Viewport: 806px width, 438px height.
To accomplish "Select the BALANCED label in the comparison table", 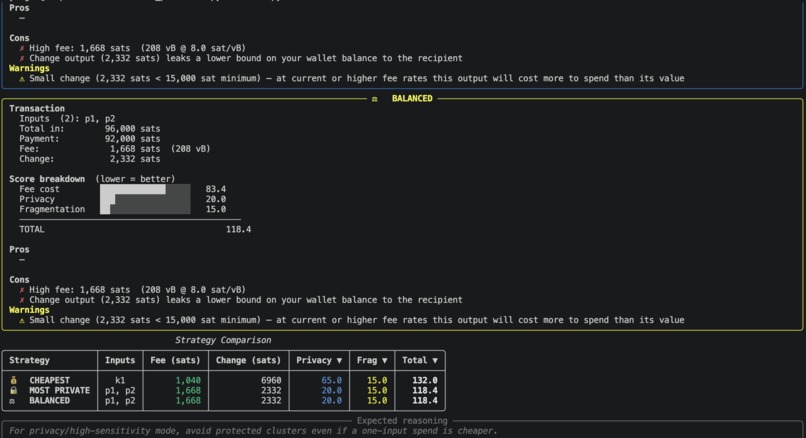I will (x=49, y=400).
